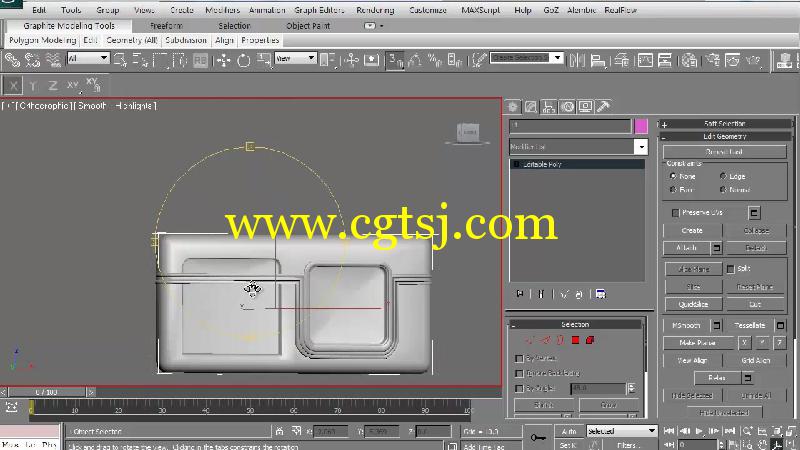This screenshot has width=800, height=450.
Task: Toggle Preserve UVs checkbox
Action: tap(676, 213)
